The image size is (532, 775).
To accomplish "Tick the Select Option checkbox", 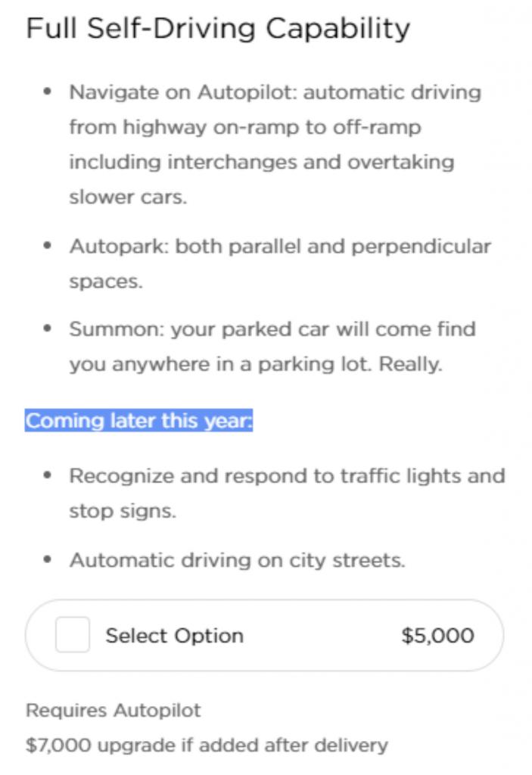I will tap(73, 635).
